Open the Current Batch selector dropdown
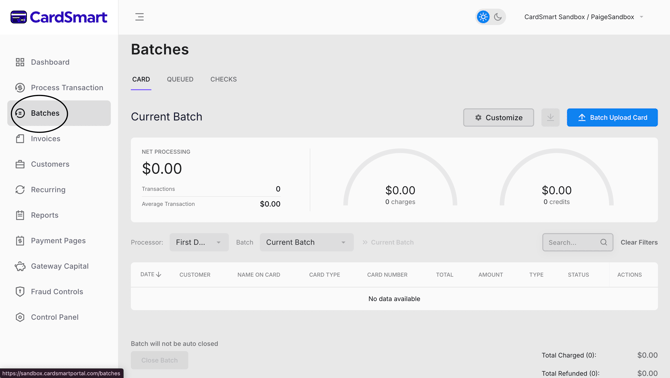Viewport: 670px width, 378px height. (x=306, y=242)
